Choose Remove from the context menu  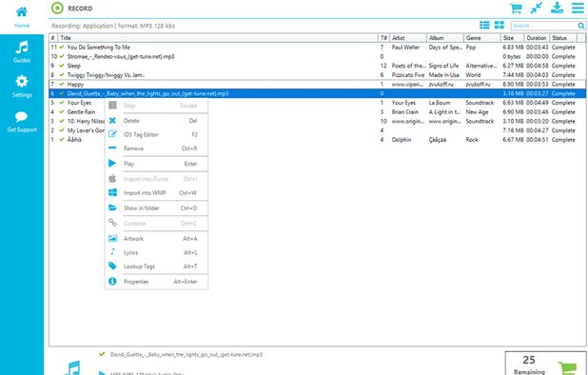(156, 148)
